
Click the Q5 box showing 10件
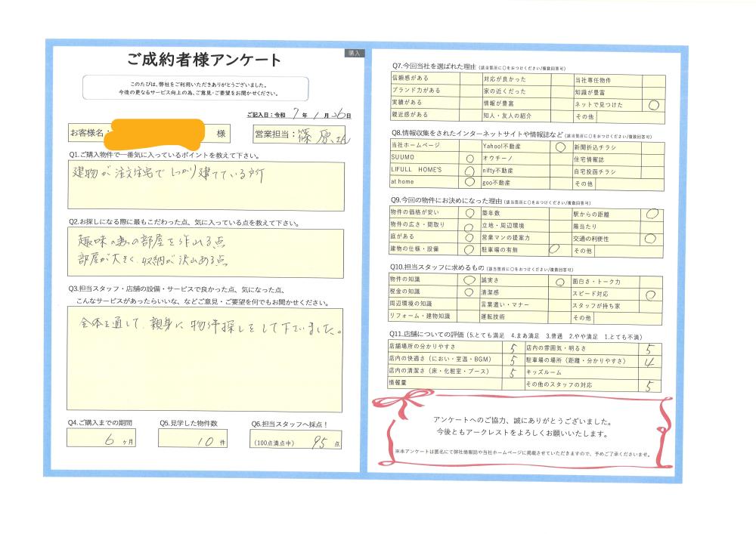coord(192,439)
